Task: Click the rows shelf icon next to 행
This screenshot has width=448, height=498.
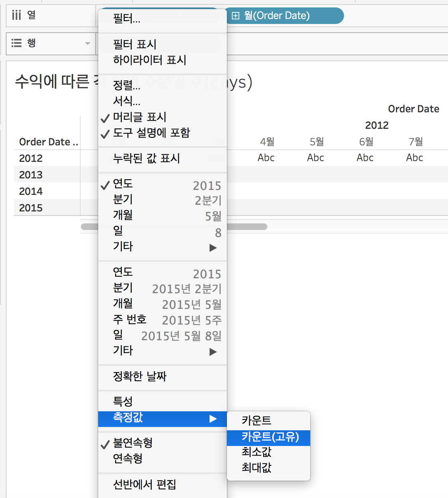Action: (17, 43)
